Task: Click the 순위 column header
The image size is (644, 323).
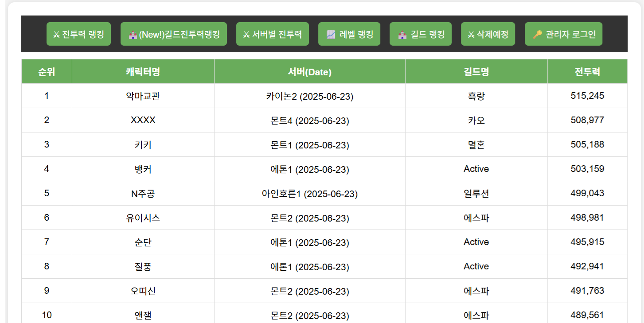Action: click(47, 72)
